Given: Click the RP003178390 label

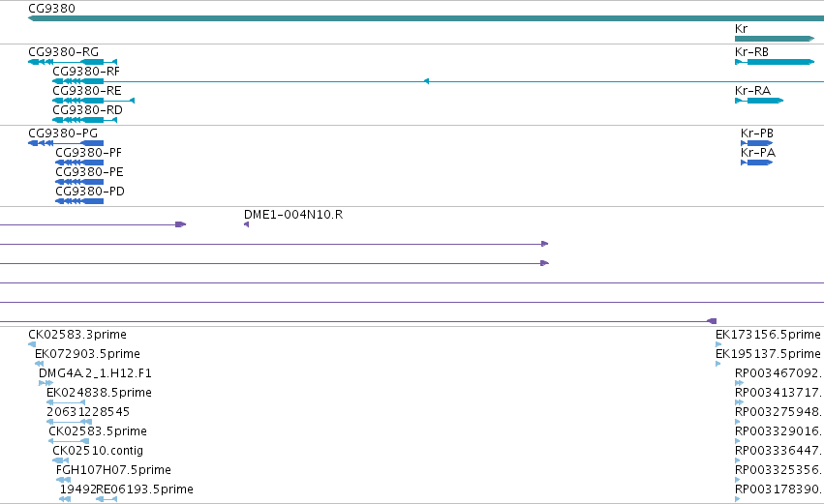Looking at the screenshot, I should point(778,489).
